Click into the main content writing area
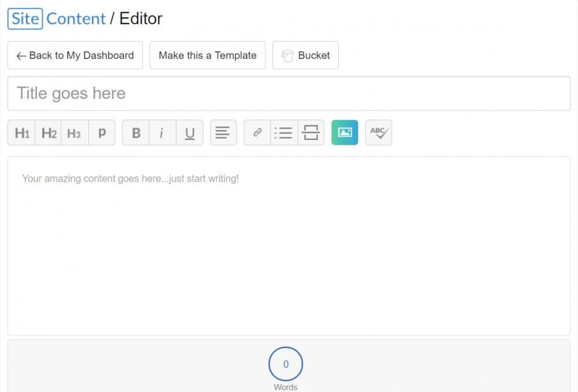The width and height of the screenshot is (578, 392). 288,246
